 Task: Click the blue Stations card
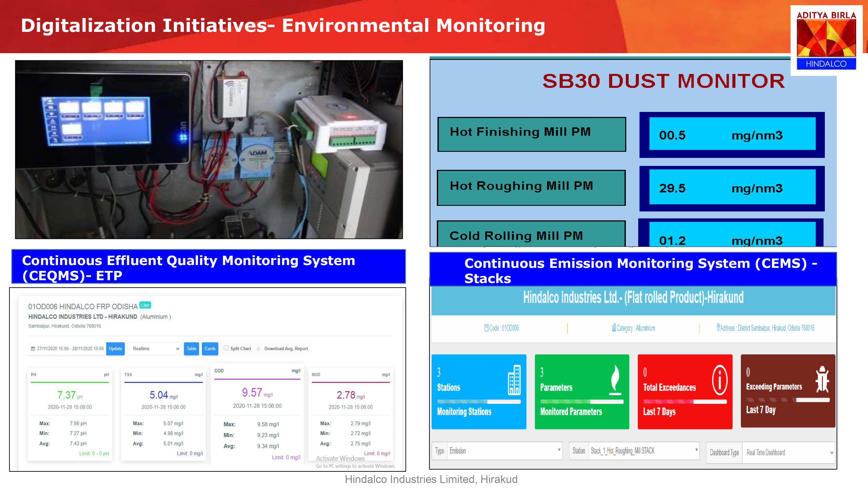[x=479, y=391]
